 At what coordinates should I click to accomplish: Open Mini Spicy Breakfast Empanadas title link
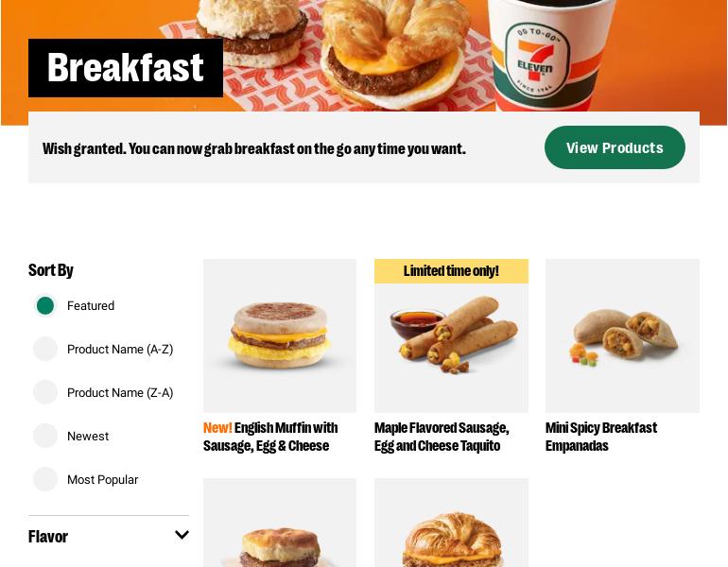point(601,437)
